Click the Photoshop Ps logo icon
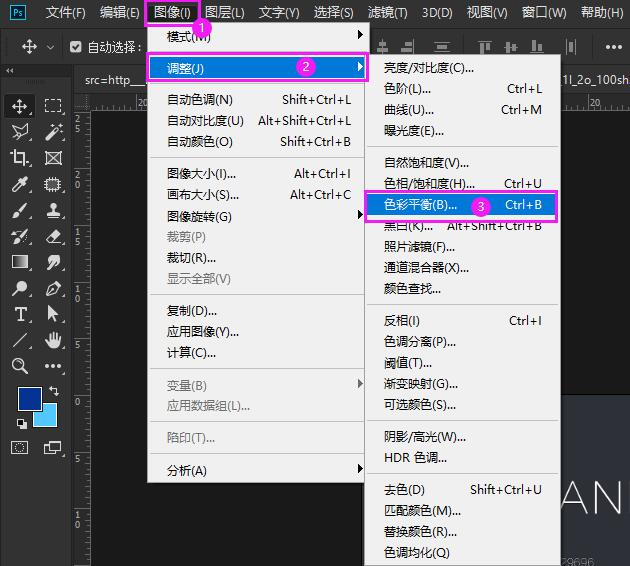This screenshot has width=630, height=566. tap(18, 12)
